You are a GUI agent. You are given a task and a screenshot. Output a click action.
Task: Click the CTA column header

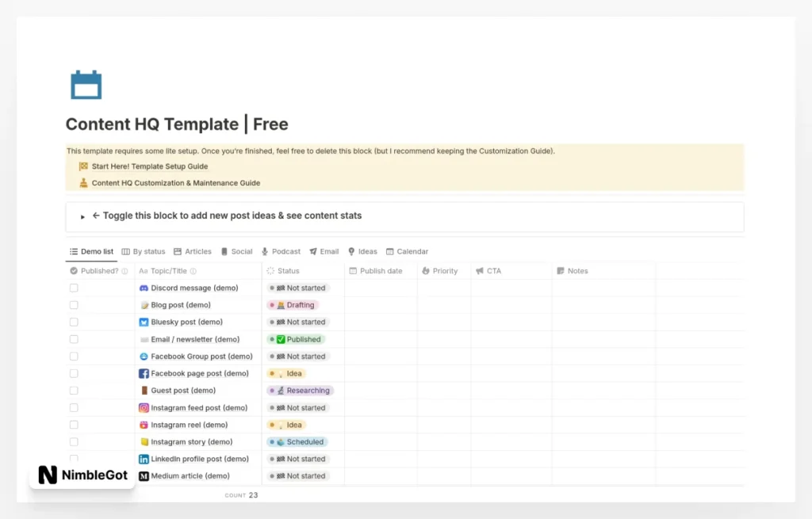(511, 271)
